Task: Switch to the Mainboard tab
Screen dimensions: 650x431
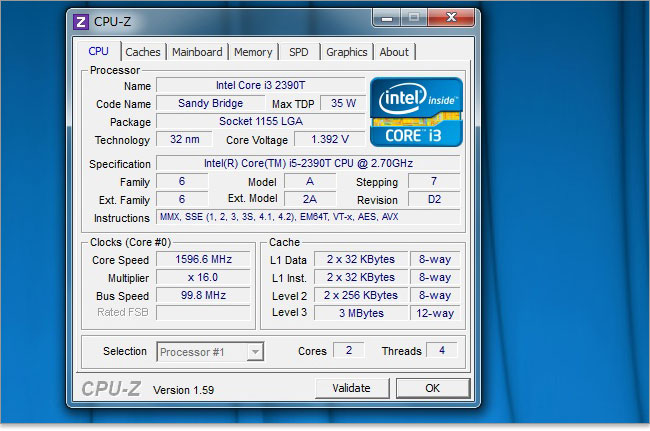Action: (197, 52)
